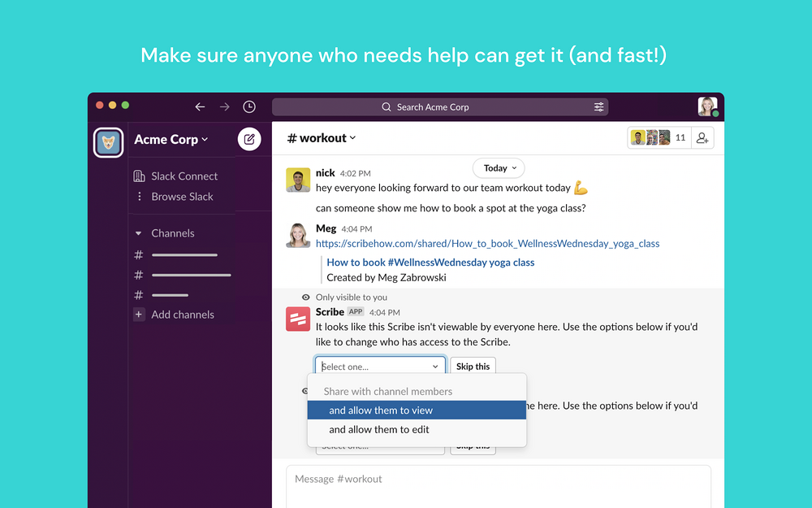The height and width of the screenshot is (508, 812).
Task: Add people to the workout channel
Action: tap(702, 138)
